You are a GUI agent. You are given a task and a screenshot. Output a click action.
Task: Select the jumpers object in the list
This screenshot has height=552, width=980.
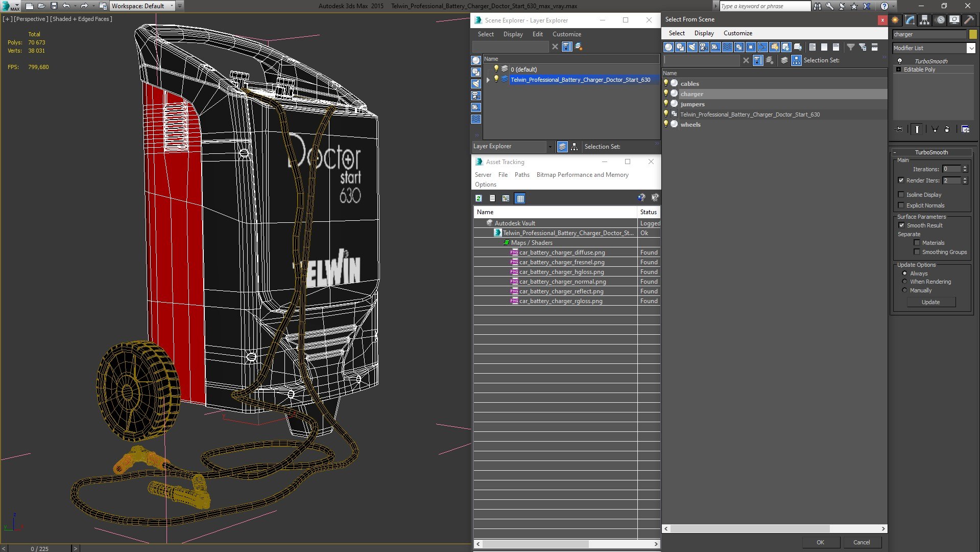coord(692,104)
